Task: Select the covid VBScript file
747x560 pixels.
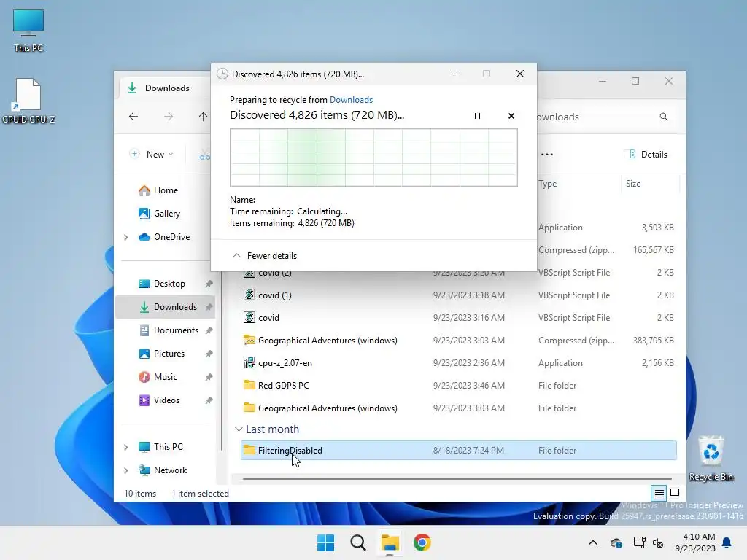Action: (458, 318)
